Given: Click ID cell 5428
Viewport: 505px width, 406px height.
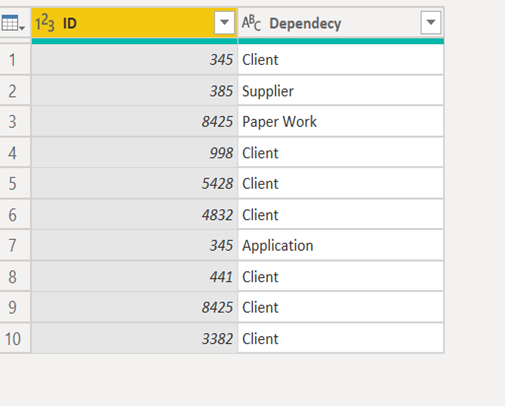Looking at the screenshot, I should tap(134, 184).
